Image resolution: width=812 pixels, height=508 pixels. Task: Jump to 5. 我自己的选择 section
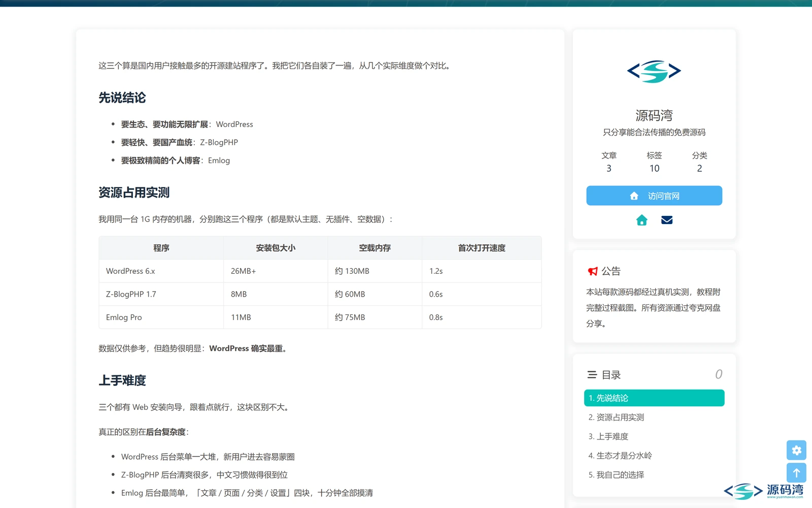654,475
